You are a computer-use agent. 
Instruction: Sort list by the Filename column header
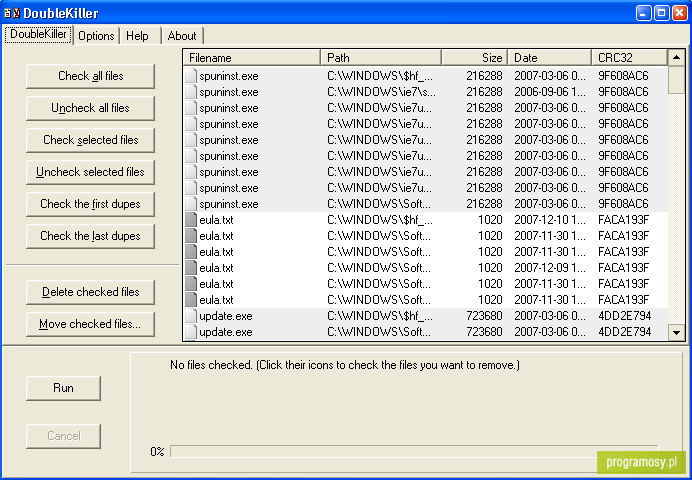click(252, 58)
